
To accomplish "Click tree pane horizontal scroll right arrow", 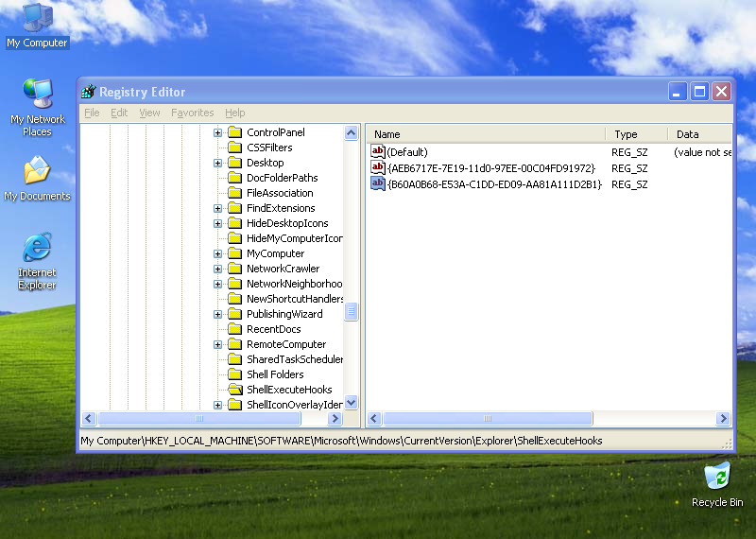I will [x=335, y=418].
